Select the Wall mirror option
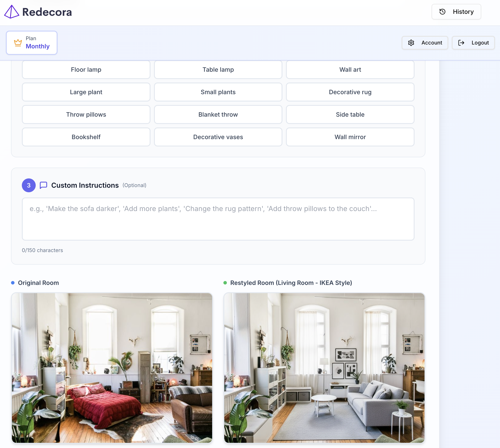This screenshot has height=448, width=500. click(x=350, y=137)
